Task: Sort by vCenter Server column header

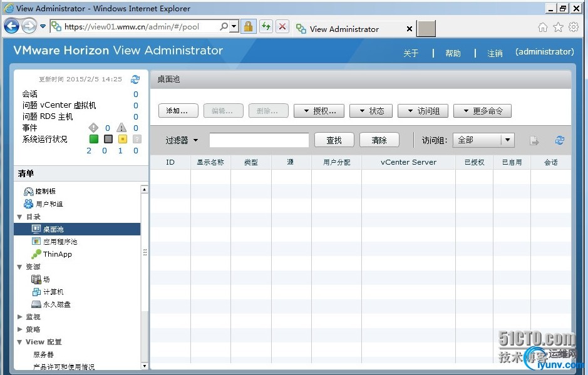Action: tap(408, 162)
